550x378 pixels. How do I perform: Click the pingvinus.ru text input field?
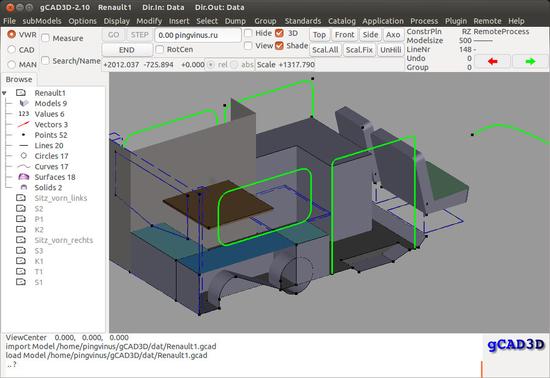(198, 35)
